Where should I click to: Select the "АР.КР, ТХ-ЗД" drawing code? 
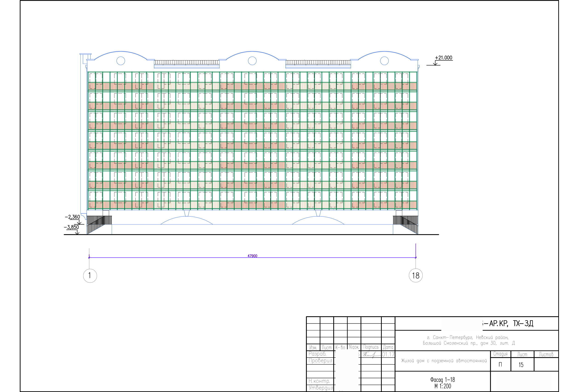pos(511,324)
